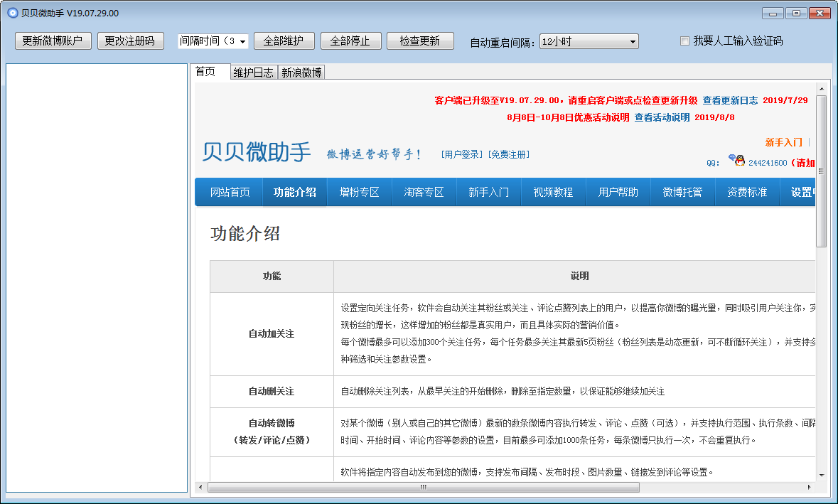The width and height of the screenshot is (838, 504).
Task: Open 增粉专区 in the navigation bar
Action: coord(359,193)
